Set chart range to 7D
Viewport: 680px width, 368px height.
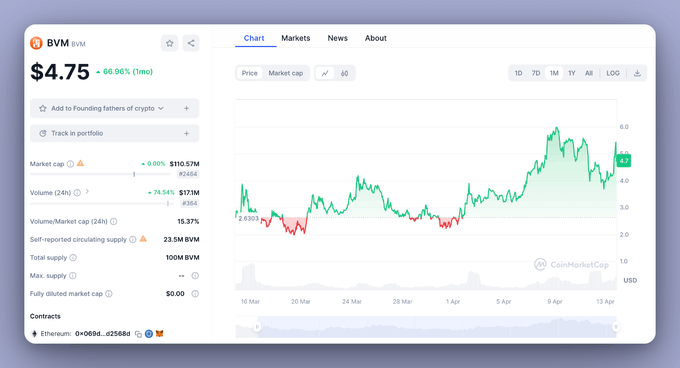[x=536, y=73]
